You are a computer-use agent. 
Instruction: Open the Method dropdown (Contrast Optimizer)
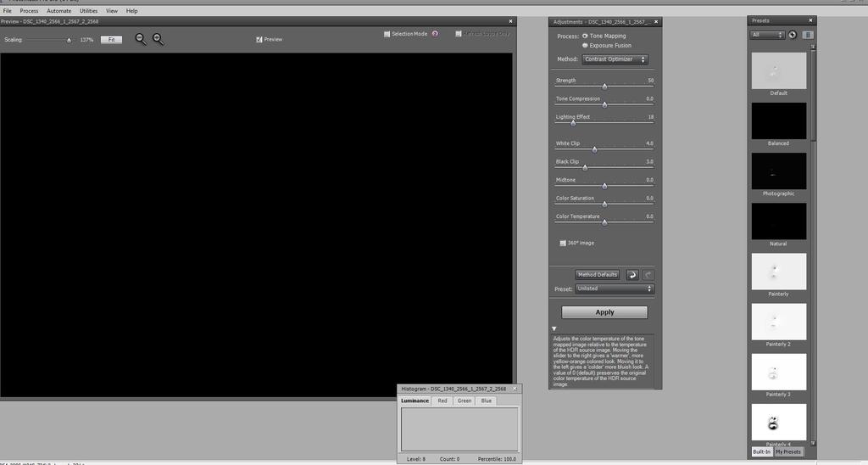(615, 59)
